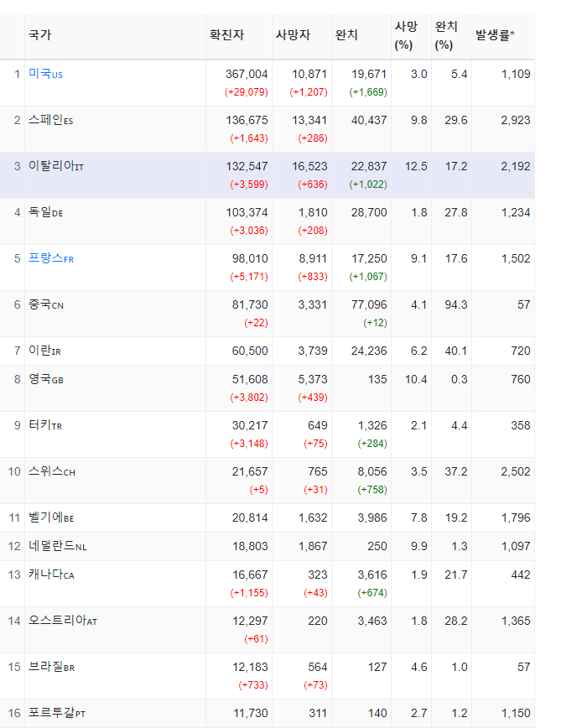Select the 스페인 ES country name
Image resolution: width=582 pixels, height=728 pixels.
(x=50, y=120)
